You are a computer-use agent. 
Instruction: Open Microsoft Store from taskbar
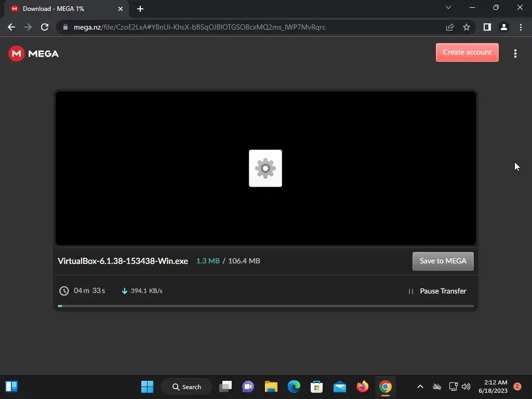(316, 387)
